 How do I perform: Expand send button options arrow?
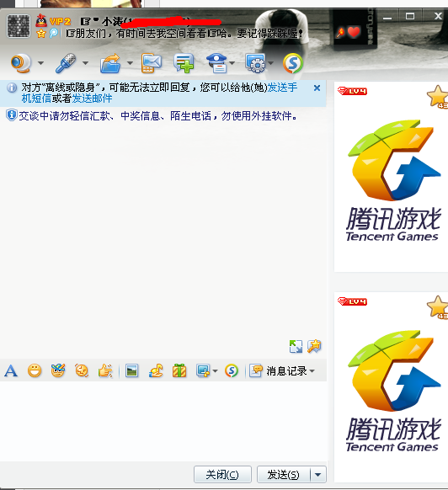pyautogui.click(x=318, y=474)
